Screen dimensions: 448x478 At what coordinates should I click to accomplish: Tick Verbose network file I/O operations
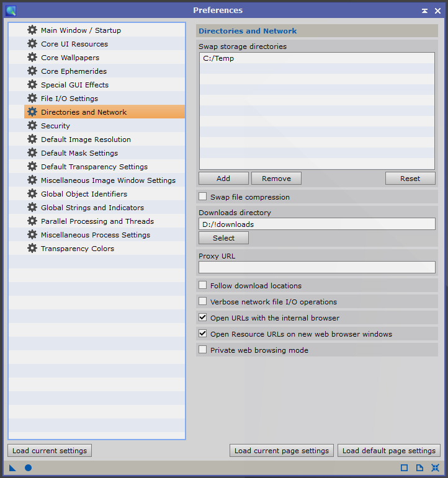click(203, 302)
